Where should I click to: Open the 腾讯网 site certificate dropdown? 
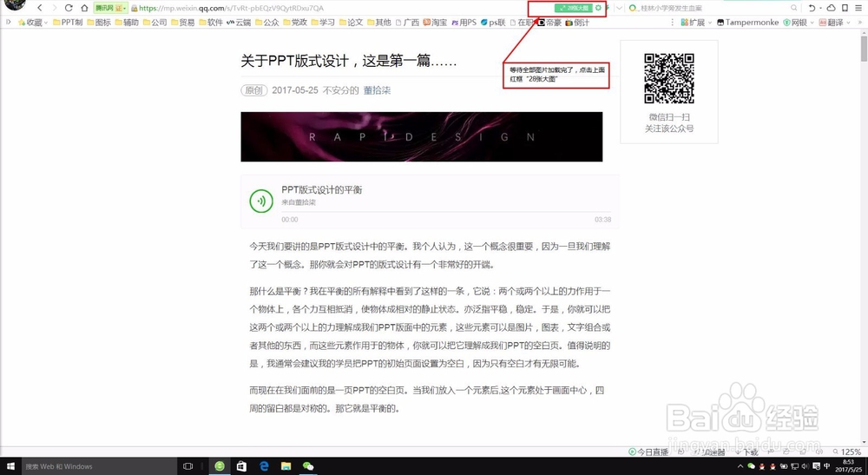pyautogui.click(x=110, y=8)
